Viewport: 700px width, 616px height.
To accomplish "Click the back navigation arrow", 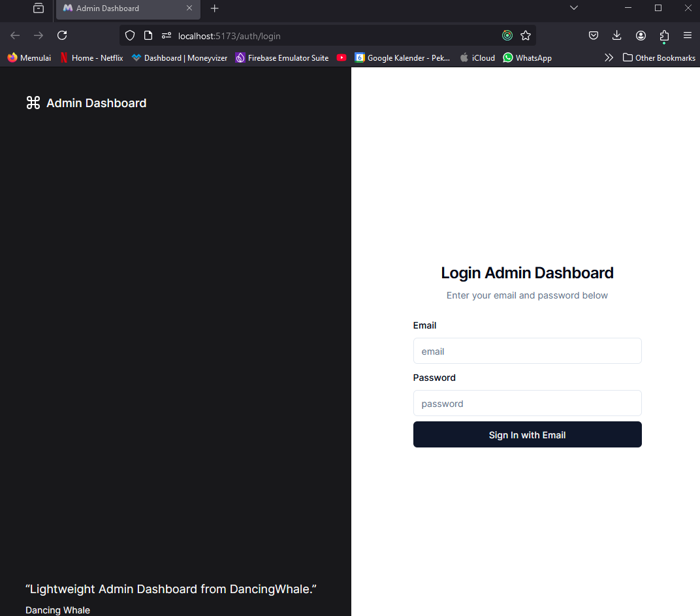I will 14,35.
